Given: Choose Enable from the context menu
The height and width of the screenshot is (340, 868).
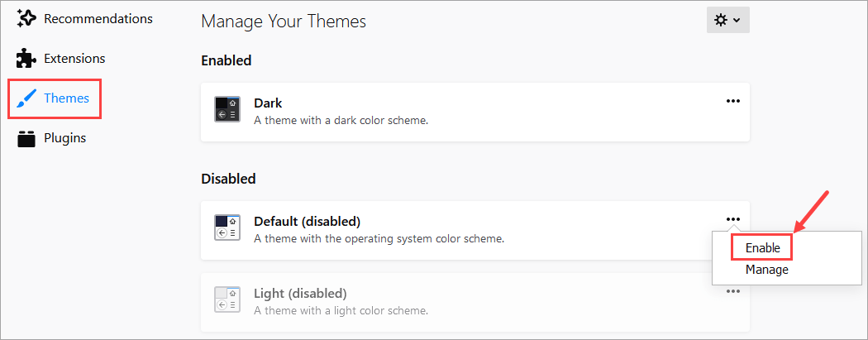Looking at the screenshot, I should pyautogui.click(x=762, y=247).
